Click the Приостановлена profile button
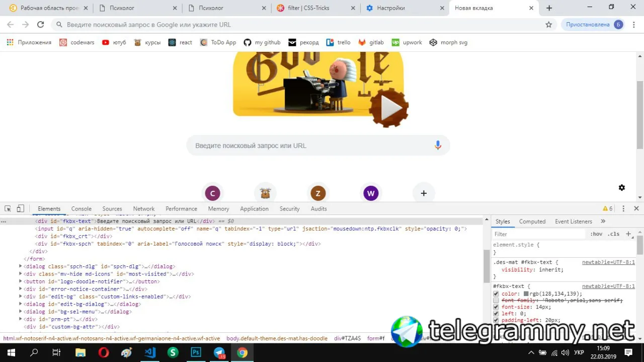This screenshot has width=644, height=362. point(594,25)
